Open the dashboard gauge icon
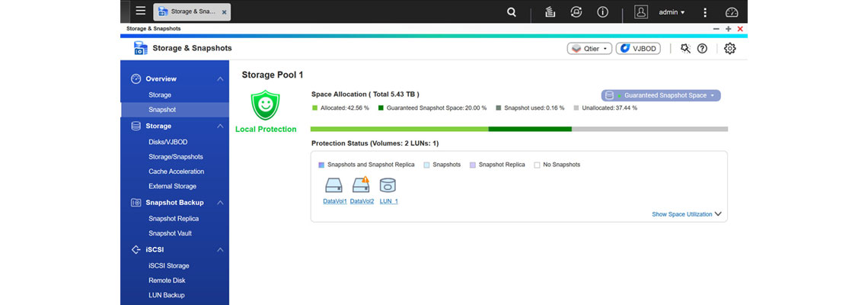The height and width of the screenshot is (305, 868). coord(732,12)
